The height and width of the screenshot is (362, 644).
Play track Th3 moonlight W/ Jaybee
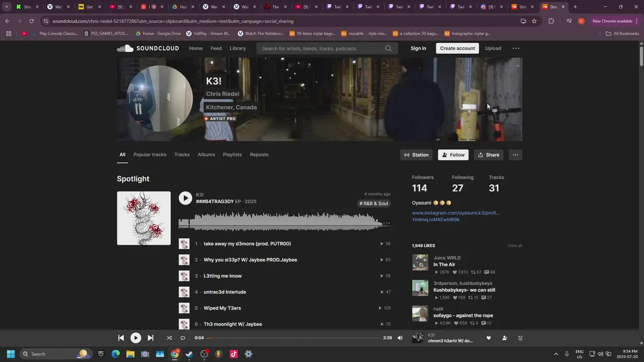click(232, 324)
